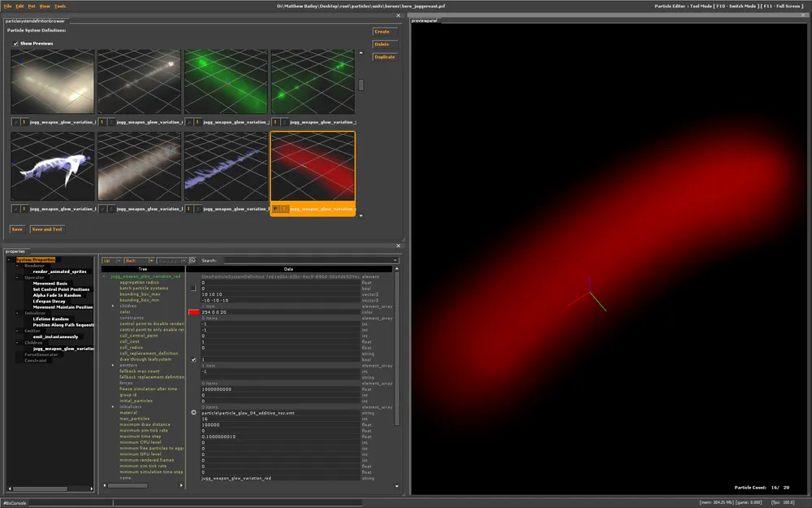This screenshot has height=508, width=812.
Task: Close the particle system definition browser panel
Action: (398, 15)
